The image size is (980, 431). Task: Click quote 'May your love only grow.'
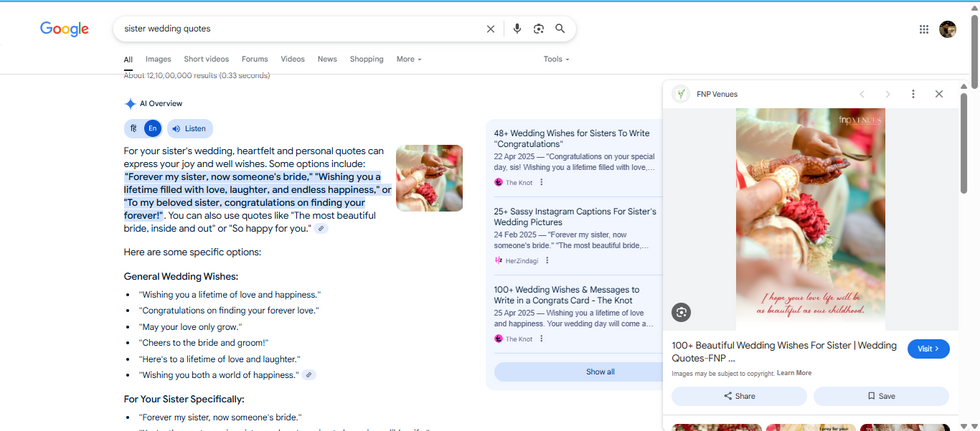[x=191, y=327]
